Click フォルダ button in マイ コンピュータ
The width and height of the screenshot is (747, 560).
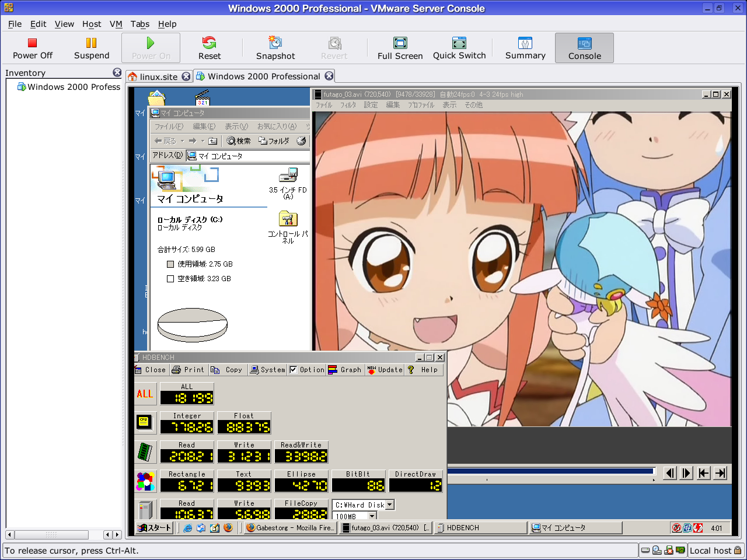274,141
